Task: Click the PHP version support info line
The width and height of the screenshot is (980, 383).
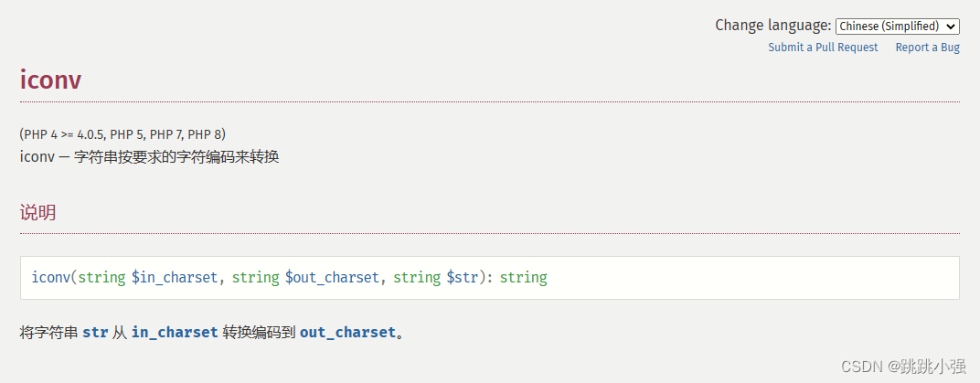Action: click(x=122, y=134)
